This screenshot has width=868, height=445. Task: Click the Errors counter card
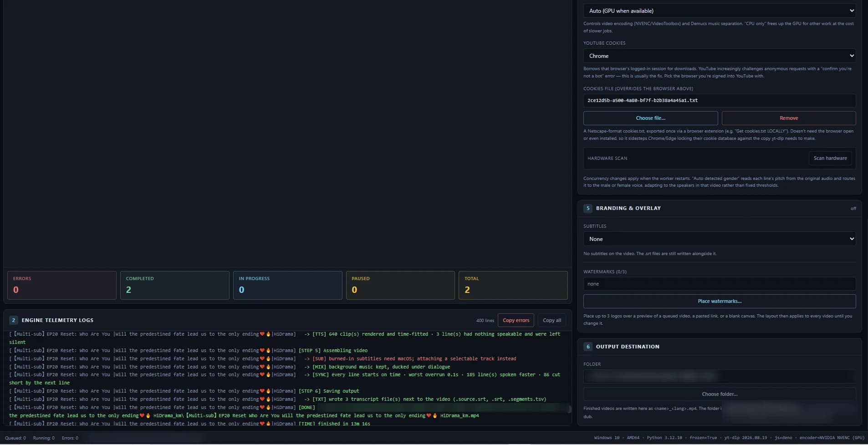[62, 285]
